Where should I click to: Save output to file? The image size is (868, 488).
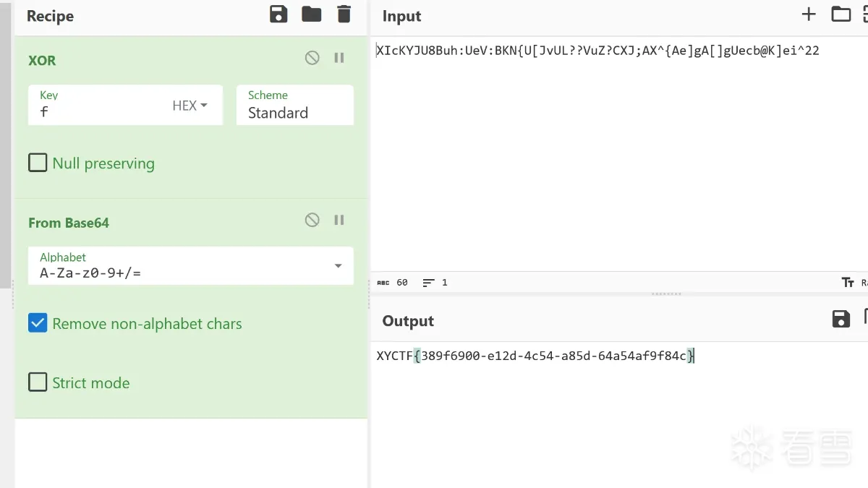[x=841, y=320]
